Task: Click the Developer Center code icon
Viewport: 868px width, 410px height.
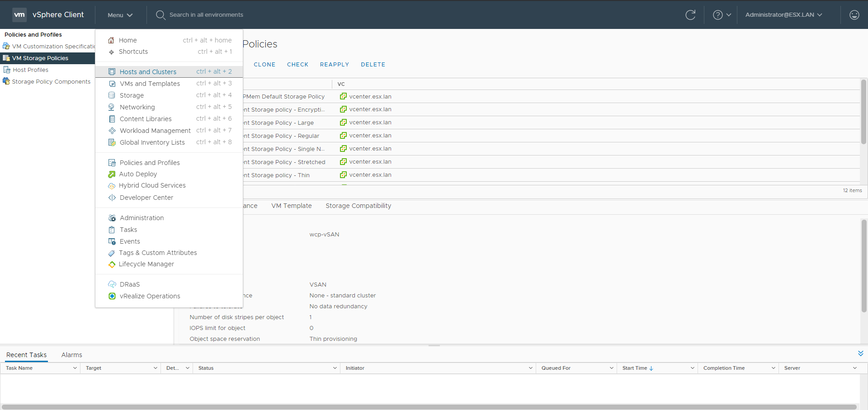Action: tap(112, 198)
